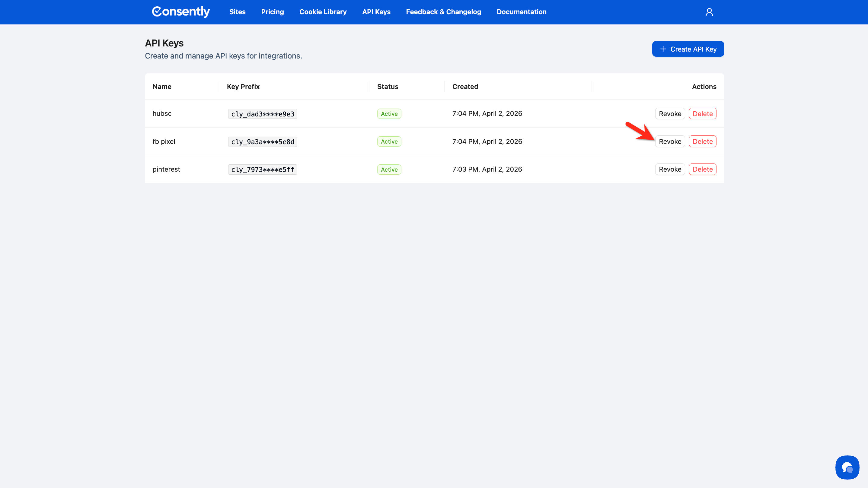The image size is (868, 488).
Task: Open Cookie Library in navigation
Action: pyautogui.click(x=323, y=12)
